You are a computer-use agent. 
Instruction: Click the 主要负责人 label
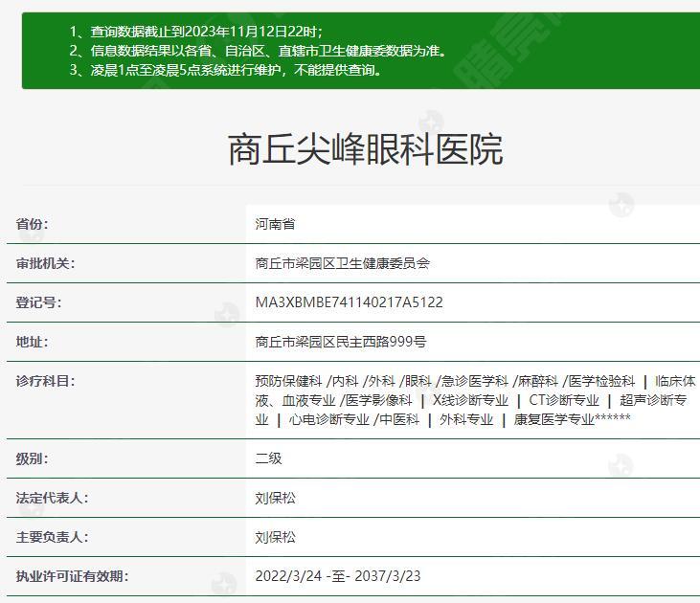tap(53, 537)
